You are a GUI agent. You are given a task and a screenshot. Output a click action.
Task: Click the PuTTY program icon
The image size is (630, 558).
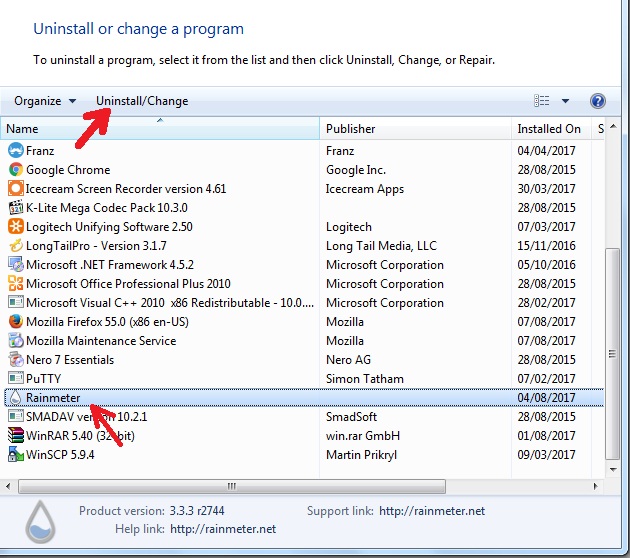tap(16, 378)
